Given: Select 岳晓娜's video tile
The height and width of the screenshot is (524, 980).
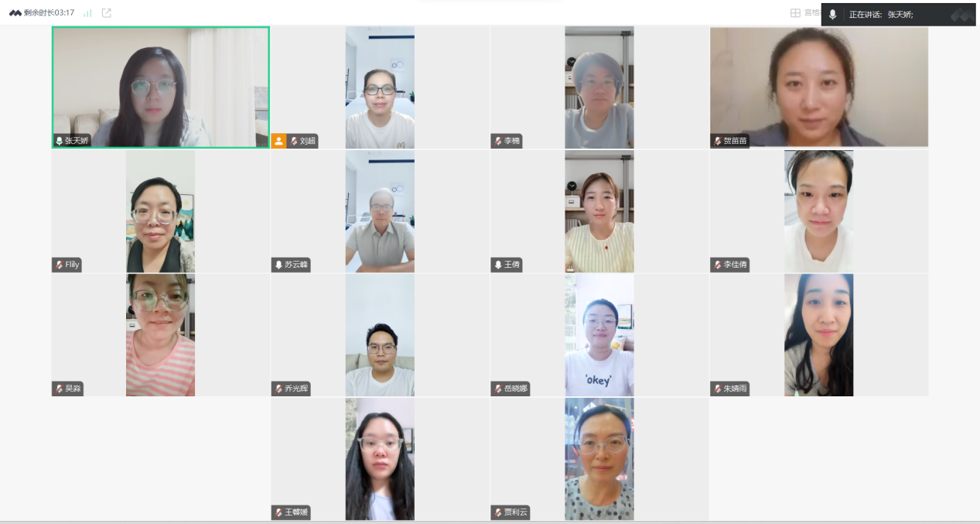Looking at the screenshot, I should pyautogui.click(x=599, y=335).
